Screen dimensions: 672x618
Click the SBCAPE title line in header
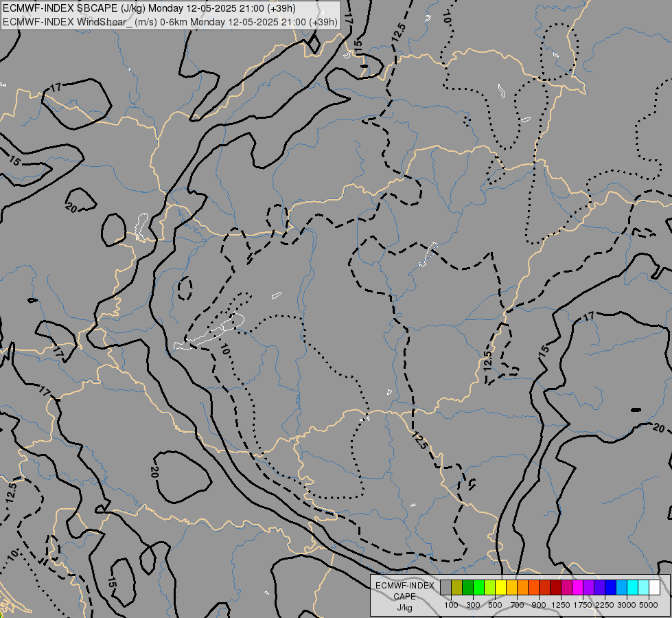[x=149, y=8]
